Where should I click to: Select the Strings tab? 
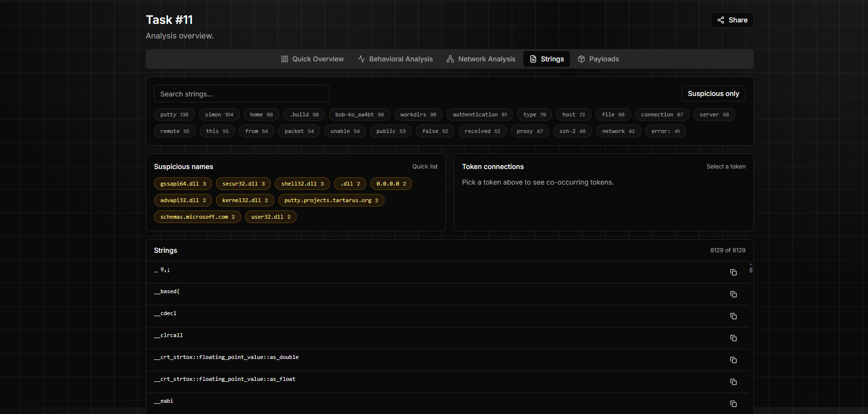tap(546, 59)
